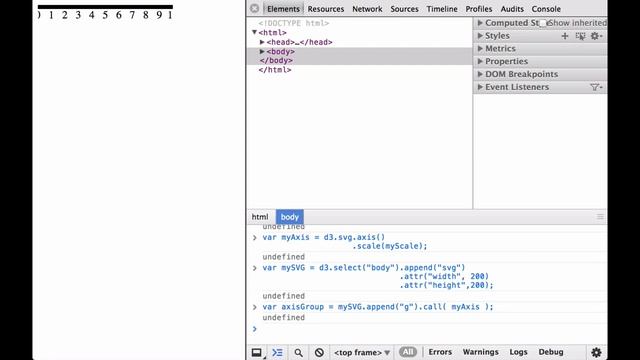Click the dock-to-side DevTools icon

257,352
